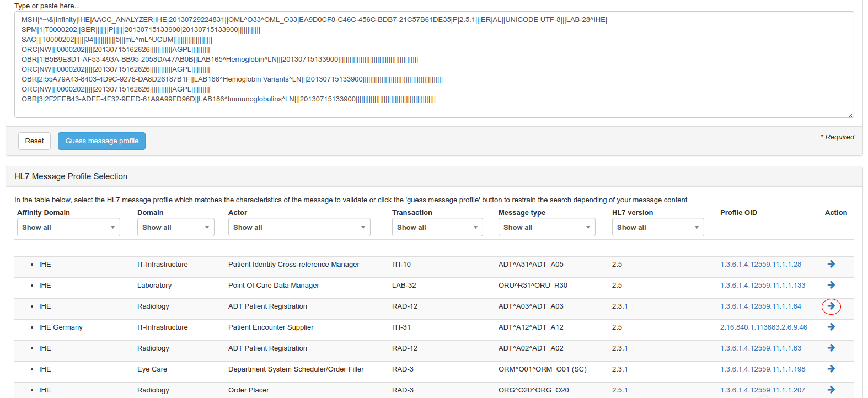Open the HL7 version filter dropdown
868x398 pixels.
pyautogui.click(x=657, y=228)
